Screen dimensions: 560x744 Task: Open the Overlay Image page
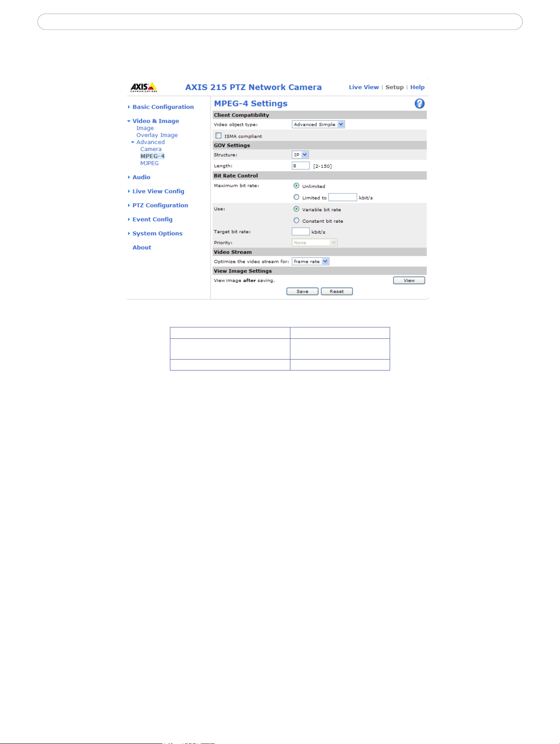(157, 135)
